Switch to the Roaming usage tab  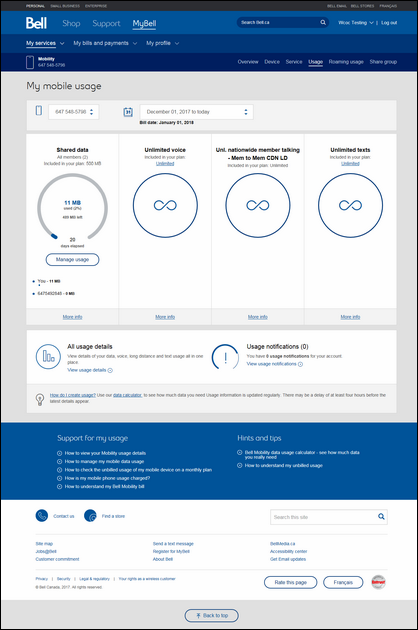point(346,62)
